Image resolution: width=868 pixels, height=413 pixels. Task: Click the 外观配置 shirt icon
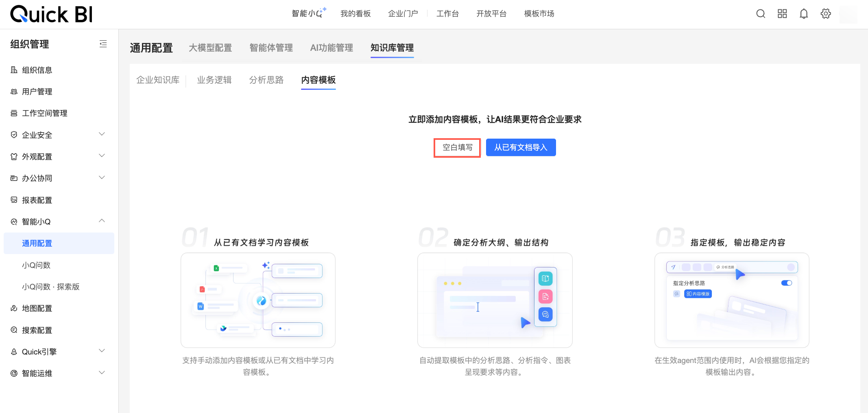[x=14, y=157]
